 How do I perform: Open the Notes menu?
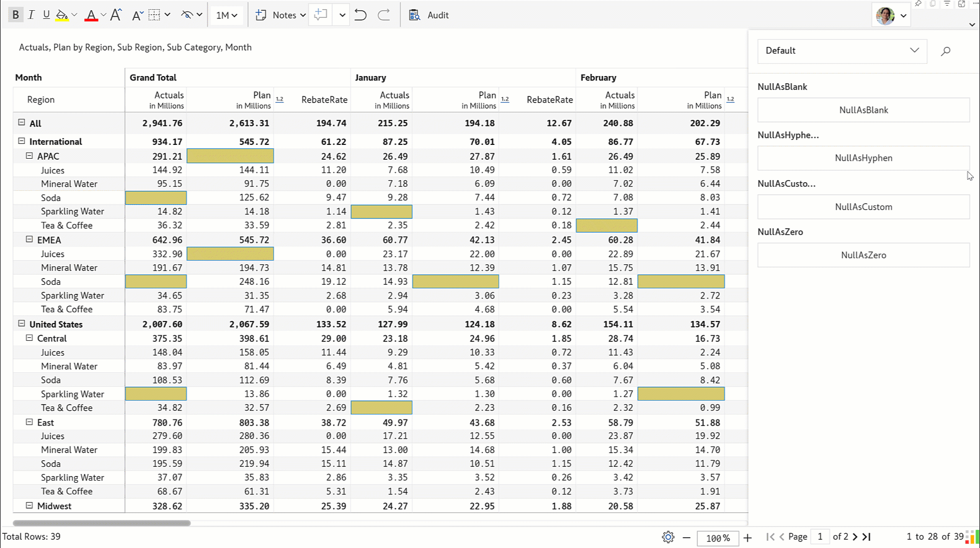[x=281, y=15]
